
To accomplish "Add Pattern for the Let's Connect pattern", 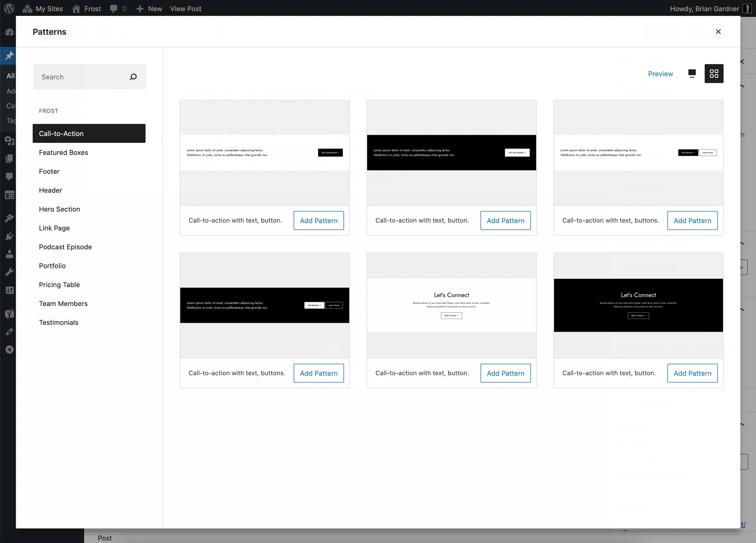I will [505, 373].
